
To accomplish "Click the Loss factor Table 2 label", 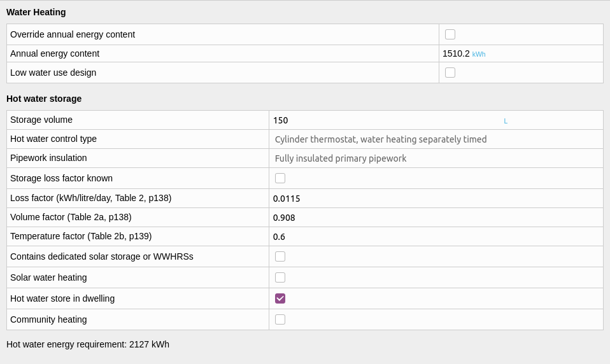I will pyautogui.click(x=90, y=198).
